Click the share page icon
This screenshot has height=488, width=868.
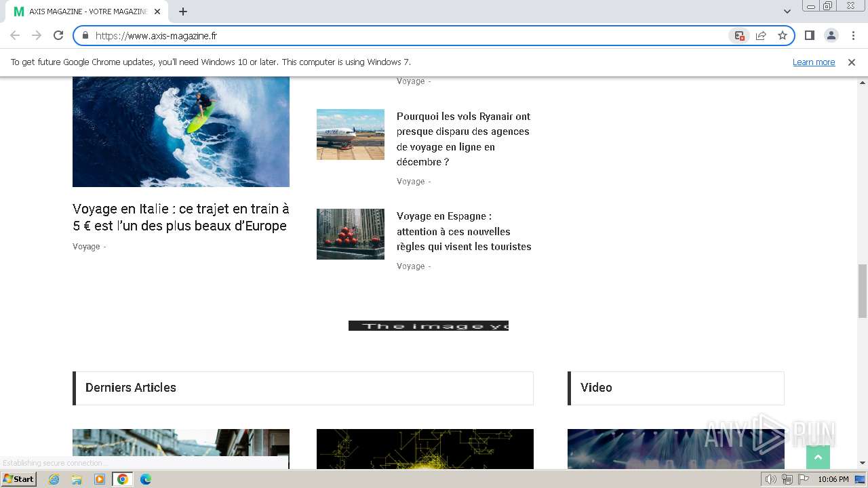click(x=761, y=35)
